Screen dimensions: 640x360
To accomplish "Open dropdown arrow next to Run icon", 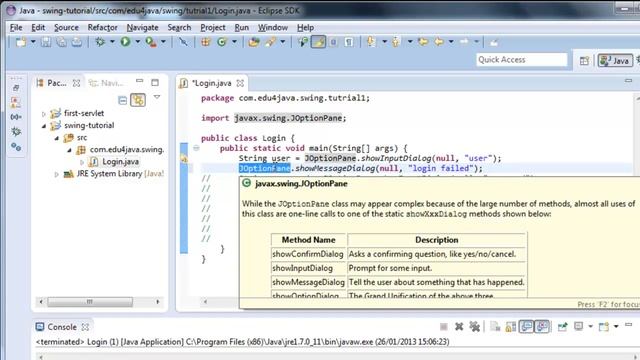I will [x=138, y=42].
